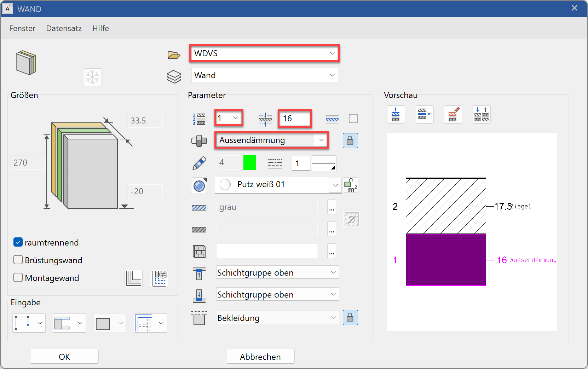Click the green pen color swatch
This screenshot has width=588, height=369.
[x=249, y=163]
